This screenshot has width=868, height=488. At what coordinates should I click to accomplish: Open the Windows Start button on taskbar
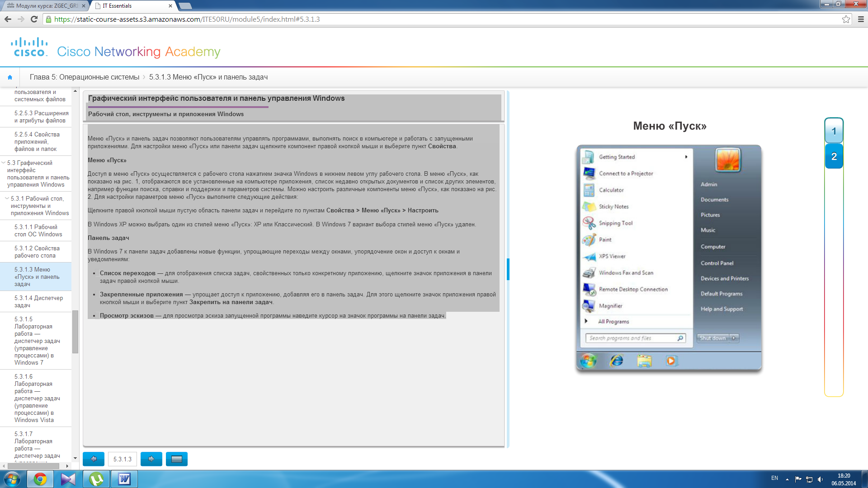click(12, 479)
